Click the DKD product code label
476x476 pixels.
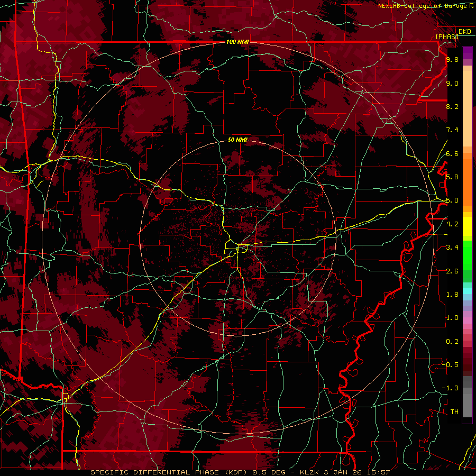tap(465, 32)
